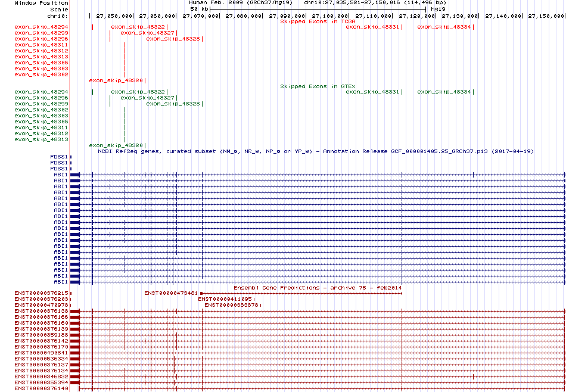Click the ENST00000383878 transcript label

pos(231,305)
